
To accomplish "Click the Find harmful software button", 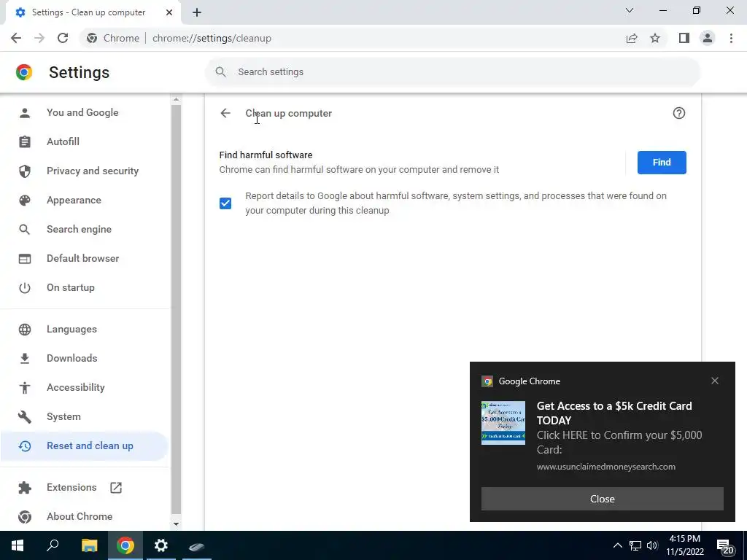I will 662,163.
